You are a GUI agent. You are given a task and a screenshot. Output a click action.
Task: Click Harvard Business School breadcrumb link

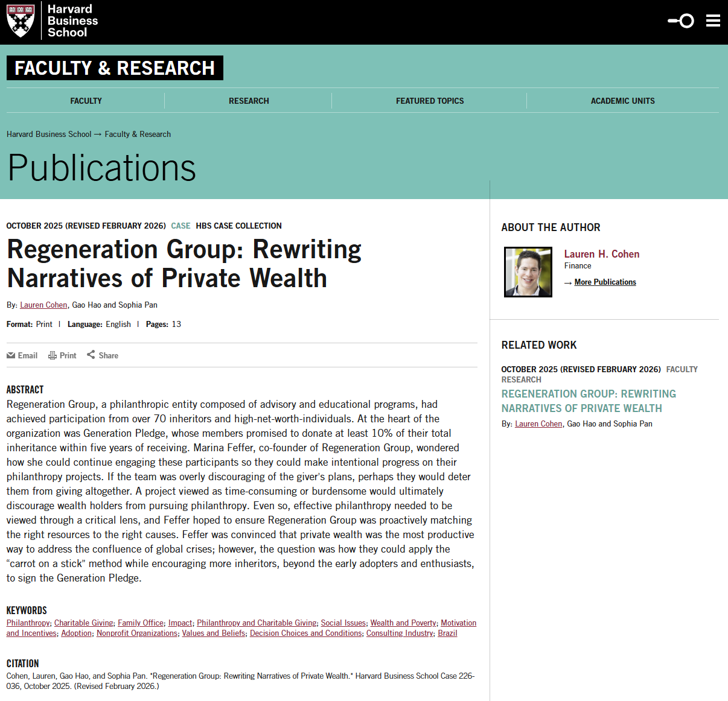(49, 135)
